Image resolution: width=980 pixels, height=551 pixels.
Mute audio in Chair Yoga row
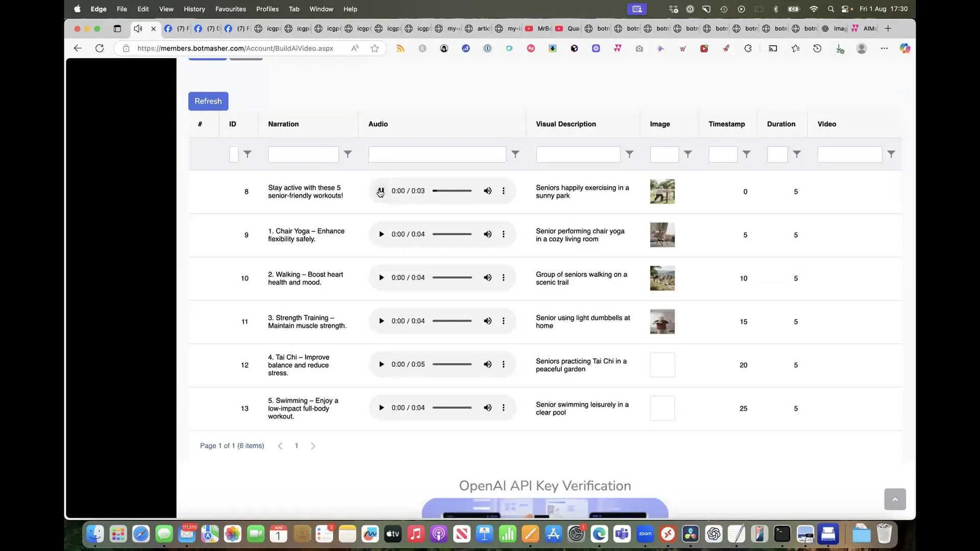[x=488, y=234]
